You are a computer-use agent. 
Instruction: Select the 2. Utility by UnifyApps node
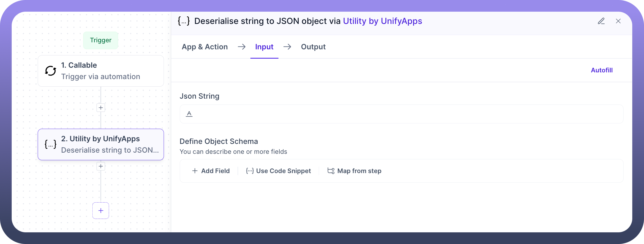tap(101, 144)
